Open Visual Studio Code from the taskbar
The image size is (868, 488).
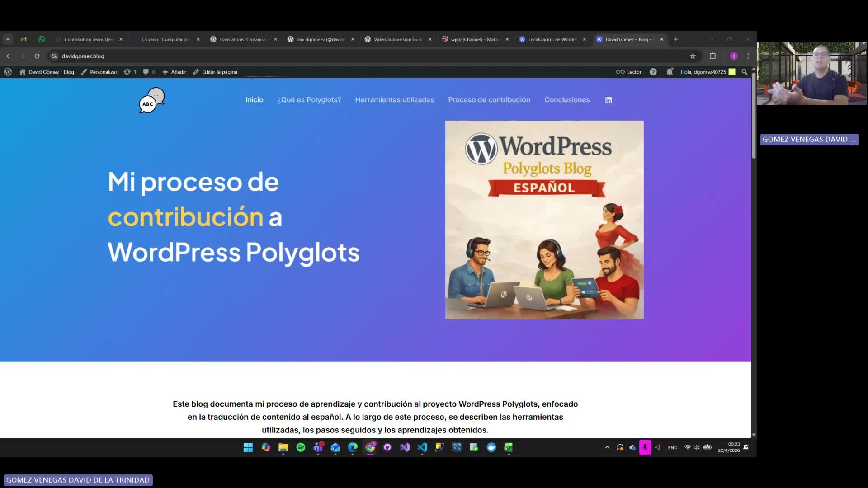[x=422, y=447]
